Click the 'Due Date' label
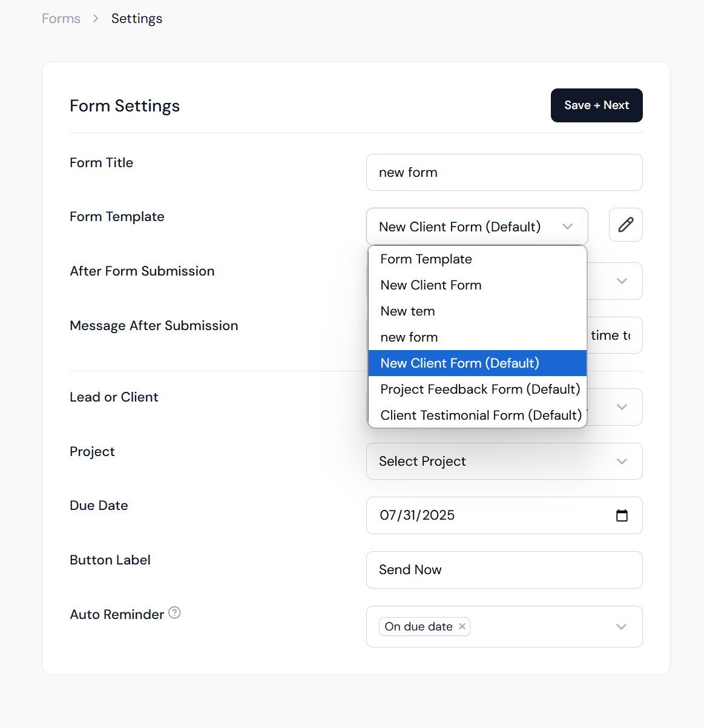Viewport: 704px width, 728px height. 99,506
